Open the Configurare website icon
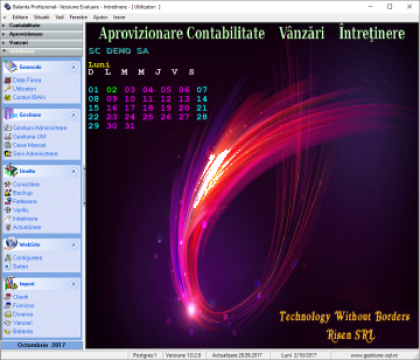 point(7,258)
